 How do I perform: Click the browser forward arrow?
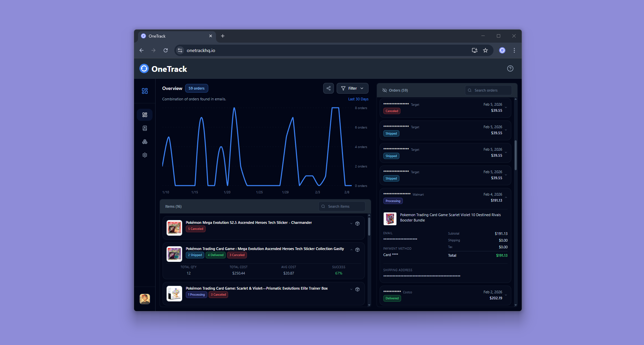pyautogui.click(x=154, y=50)
